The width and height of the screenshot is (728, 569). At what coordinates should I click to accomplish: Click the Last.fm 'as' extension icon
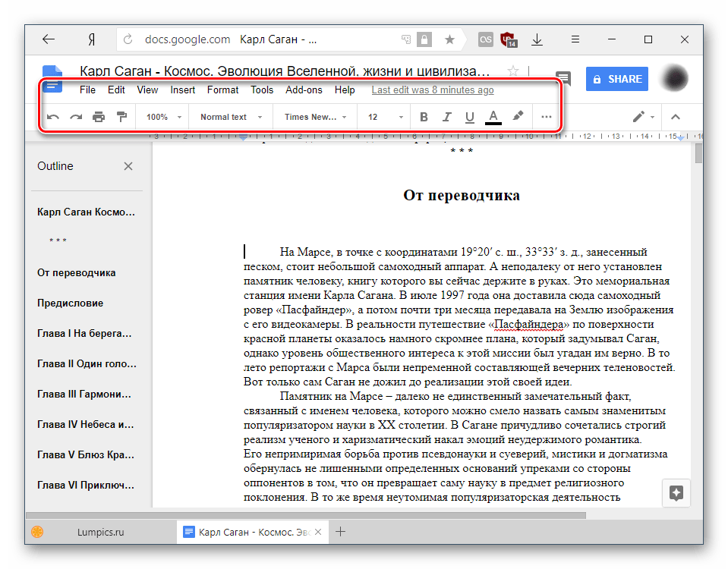click(x=486, y=40)
